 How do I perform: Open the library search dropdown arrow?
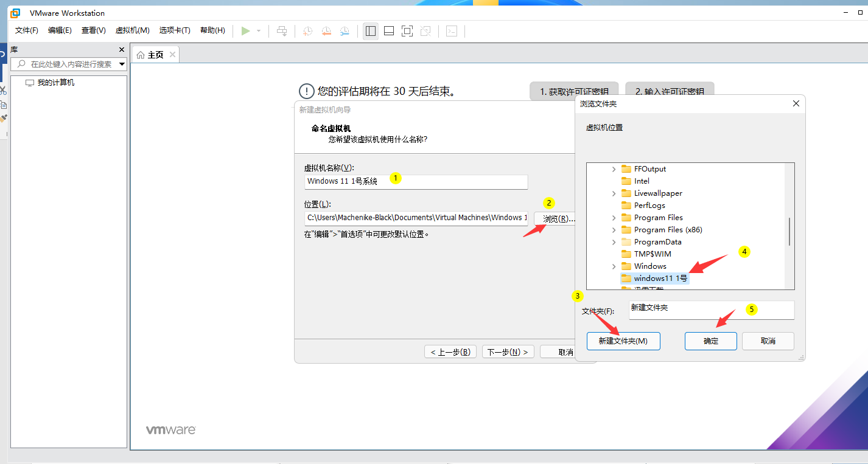pyautogui.click(x=122, y=64)
